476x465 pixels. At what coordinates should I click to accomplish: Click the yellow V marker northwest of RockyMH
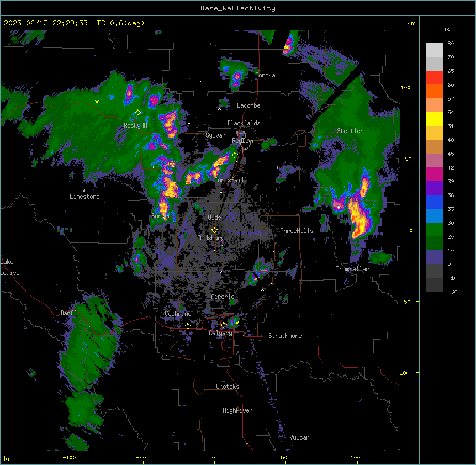point(97,102)
